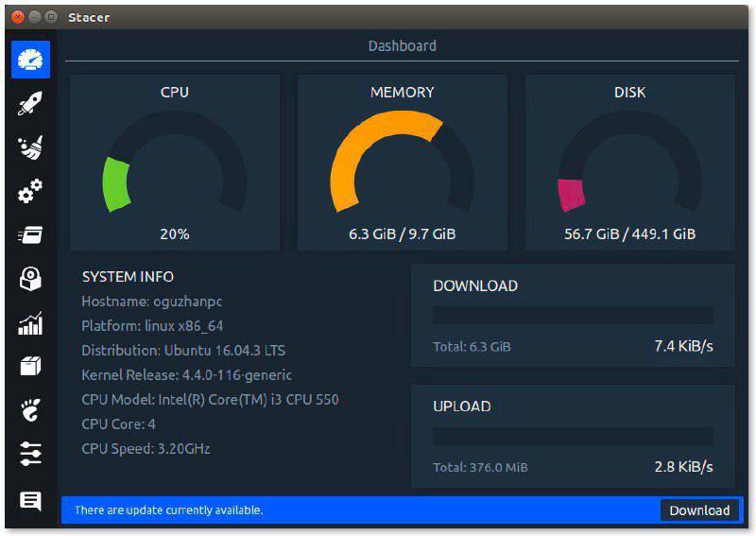Image resolution: width=756 pixels, height=536 pixels.
Task: Click the Disk usage gauge
Action: click(629, 162)
